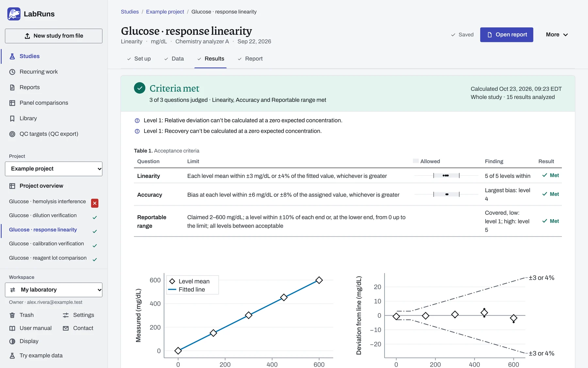Open the My laboratory workspace dropdown
Screen dimensions: 588x368
pyautogui.click(x=54, y=290)
